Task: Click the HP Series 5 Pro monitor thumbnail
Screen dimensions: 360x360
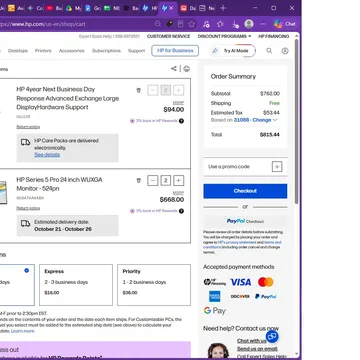Action: 3,193
